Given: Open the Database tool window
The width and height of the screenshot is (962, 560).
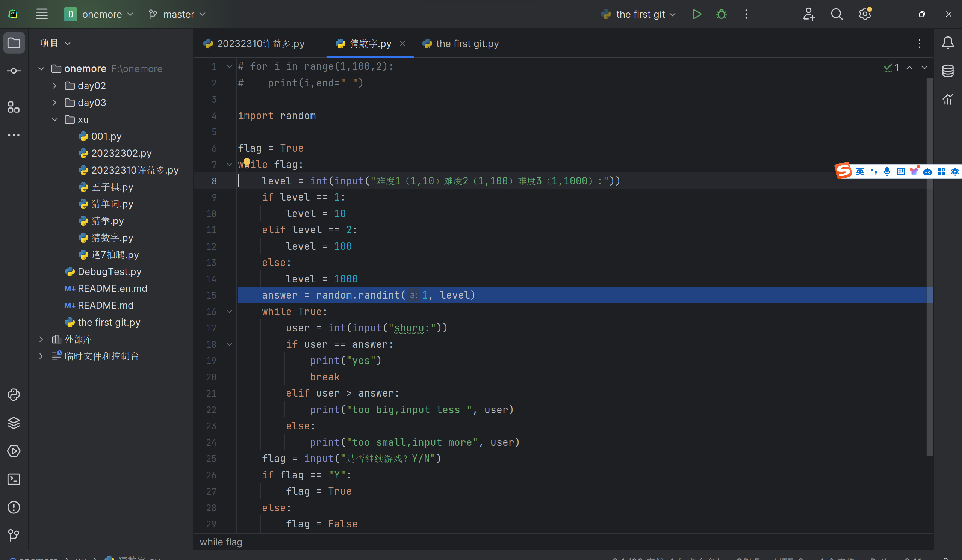Looking at the screenshot, I should (x=948, y=71).
